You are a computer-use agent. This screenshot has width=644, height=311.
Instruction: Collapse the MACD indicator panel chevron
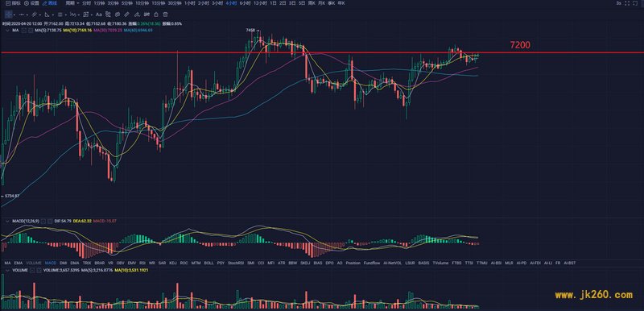point(7,222)
